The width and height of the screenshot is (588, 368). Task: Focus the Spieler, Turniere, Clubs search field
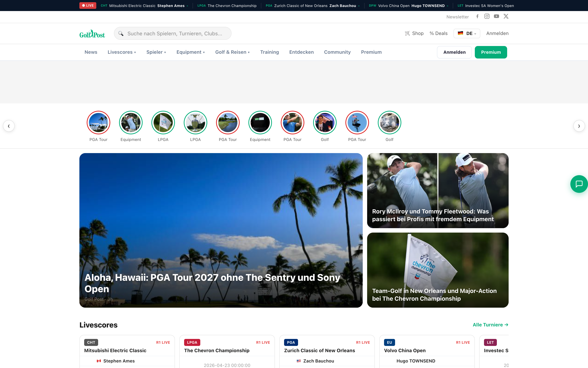coord(173,33)
